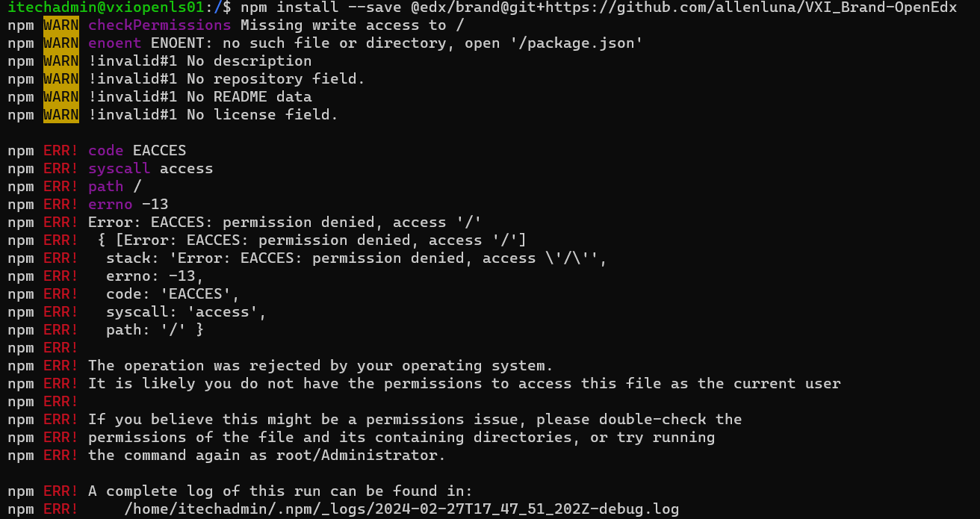Click the red ERR! label beside 'path /'
The height and width of the screenshot is (519, 980).
coord(61,187)
